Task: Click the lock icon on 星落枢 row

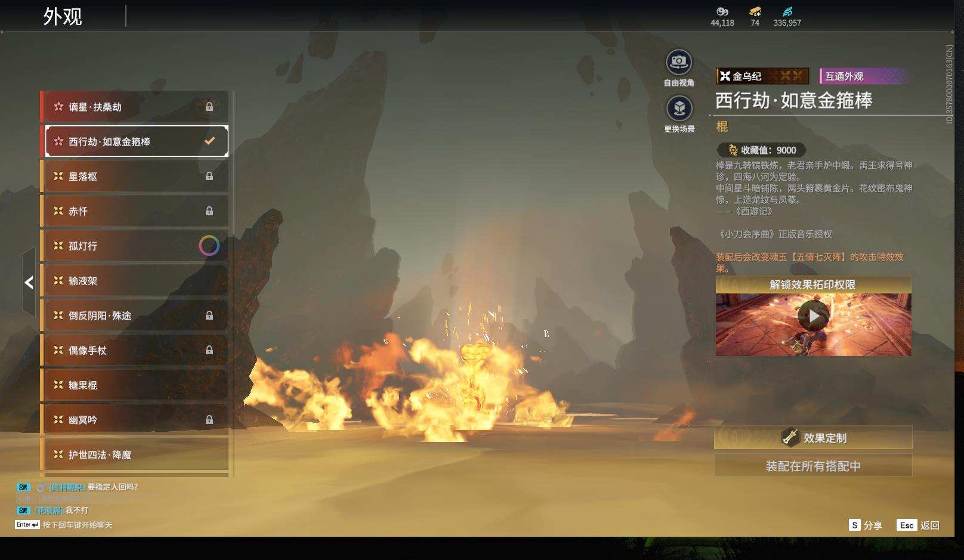Action: pos(209,176)
